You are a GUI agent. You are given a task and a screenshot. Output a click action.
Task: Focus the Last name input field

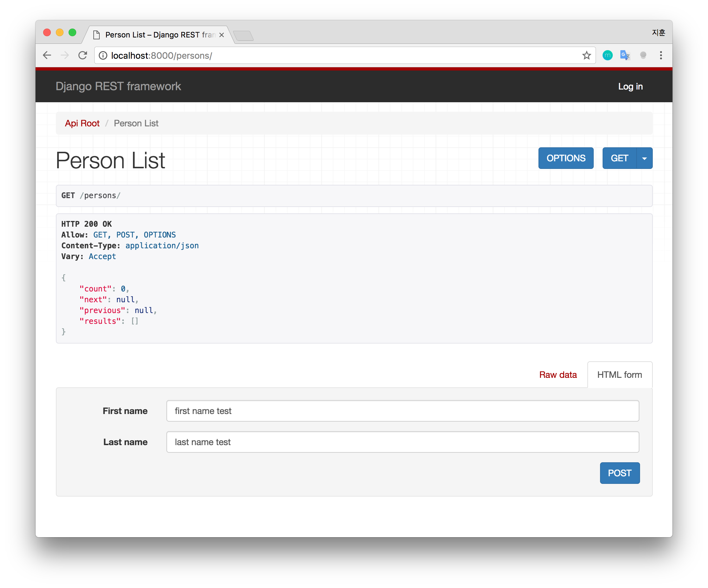point(402,442)
